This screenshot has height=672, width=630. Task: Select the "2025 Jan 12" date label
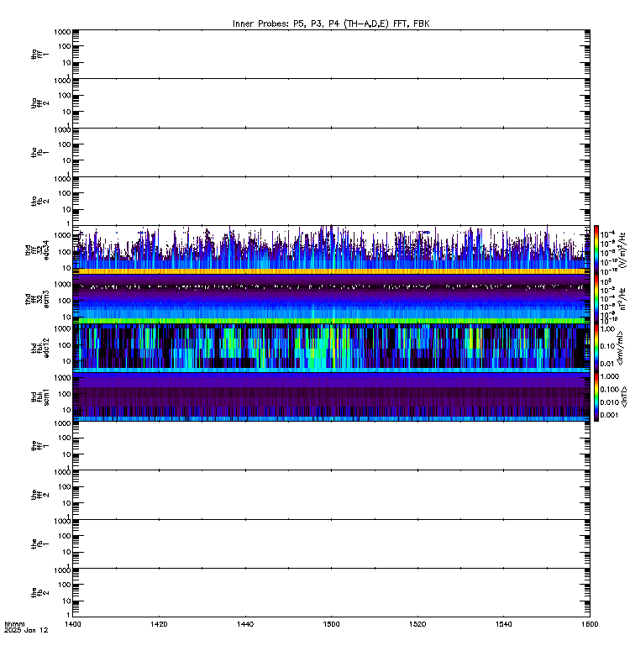point(26,631)
